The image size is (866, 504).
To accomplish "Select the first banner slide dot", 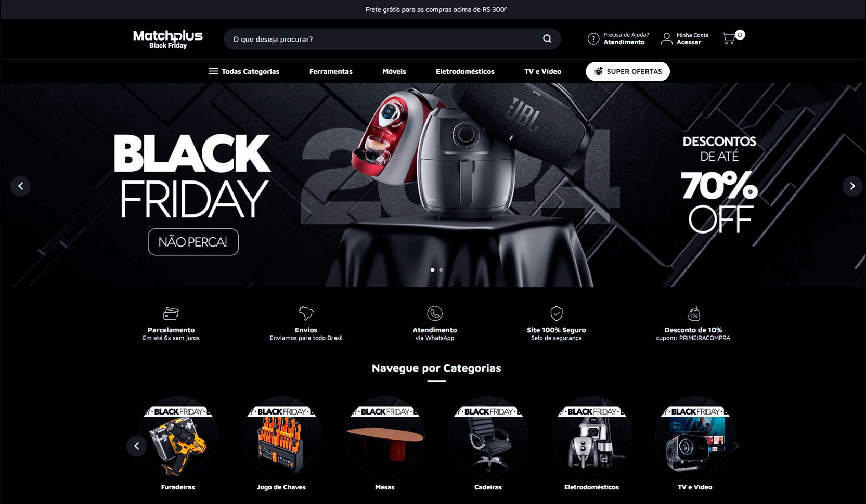I will pyautogui.click(x=432, y=270).
